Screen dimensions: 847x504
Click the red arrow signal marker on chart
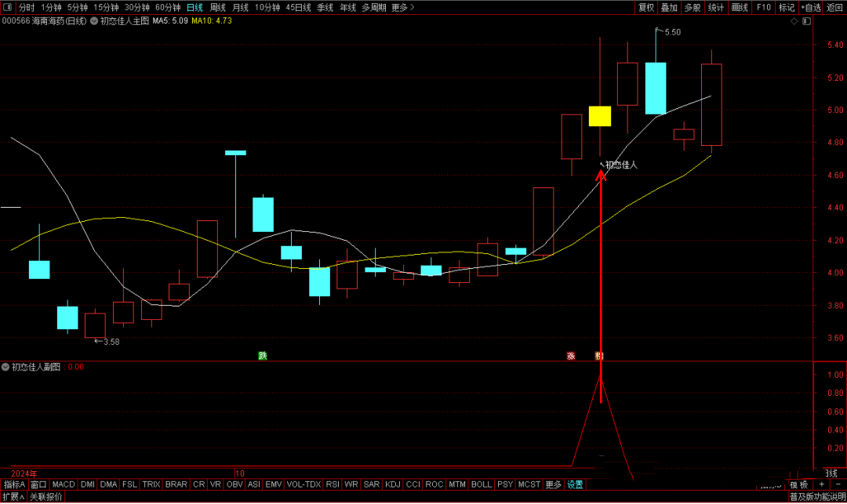(x=601, y=174)
